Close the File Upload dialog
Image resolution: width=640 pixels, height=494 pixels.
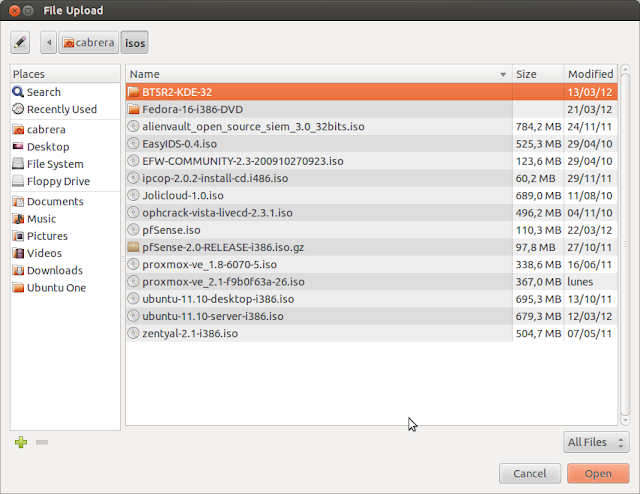point(14,11)
